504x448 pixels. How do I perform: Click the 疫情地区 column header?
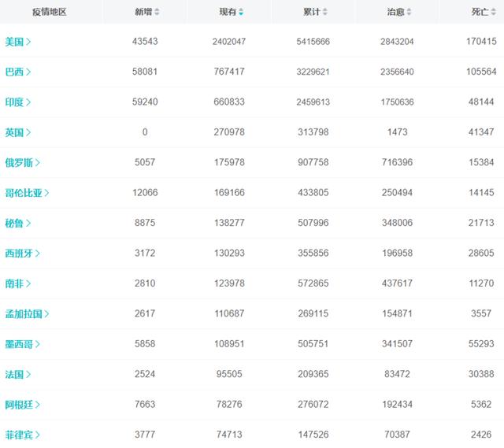49,13
